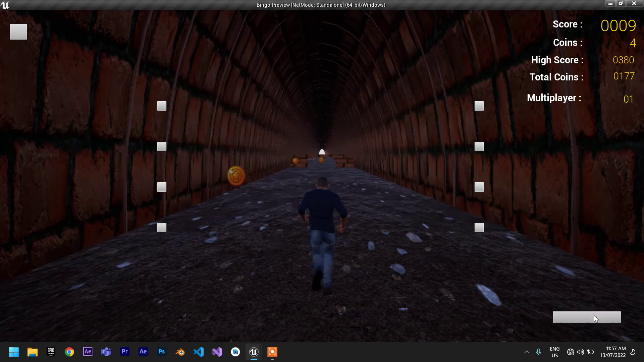Open the purple Visual Studio icon
This screenshot has height=362, width=644.
click(x=217, y=352)
